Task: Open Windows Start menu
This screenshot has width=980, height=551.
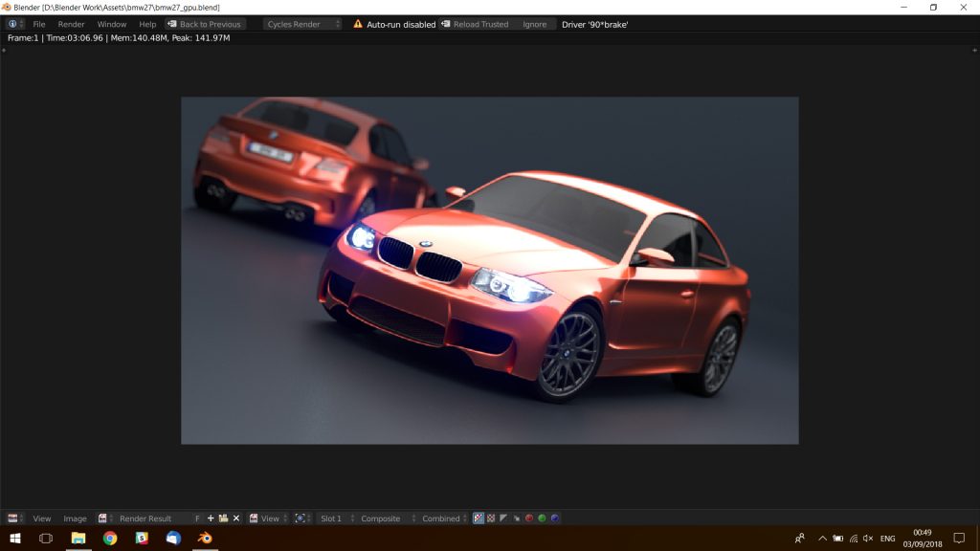Action: pyautogui.click(x=15, y=538)
